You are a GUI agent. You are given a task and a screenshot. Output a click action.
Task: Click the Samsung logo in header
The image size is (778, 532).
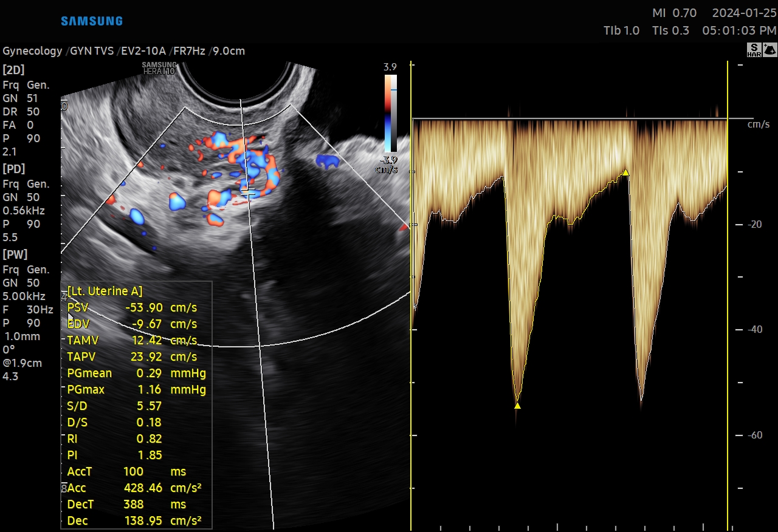92,21
